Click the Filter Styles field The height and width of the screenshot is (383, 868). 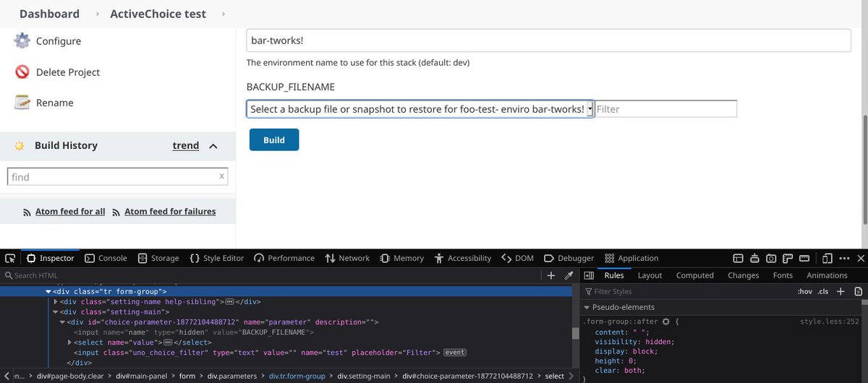pyautogui.click(x=687, y=291)
